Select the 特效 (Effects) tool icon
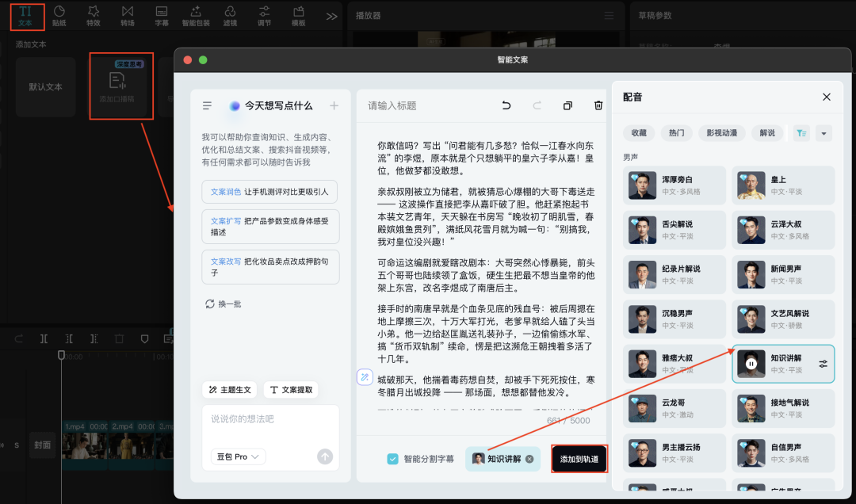 [x=93, y=14]
